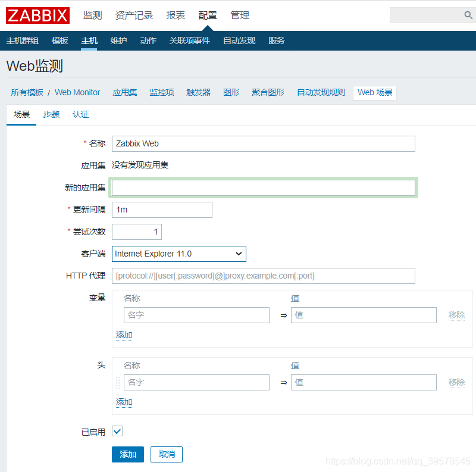
Task: Open the 监控项 link
Action: point(162,92)
